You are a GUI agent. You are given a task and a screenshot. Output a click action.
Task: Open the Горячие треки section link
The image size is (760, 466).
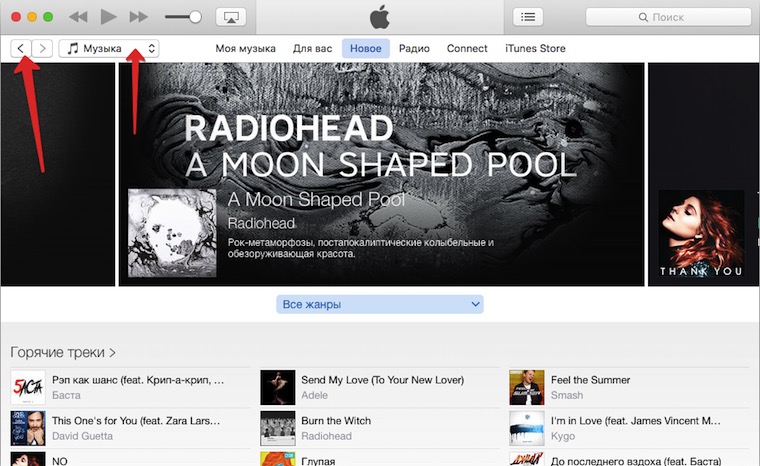63,352
